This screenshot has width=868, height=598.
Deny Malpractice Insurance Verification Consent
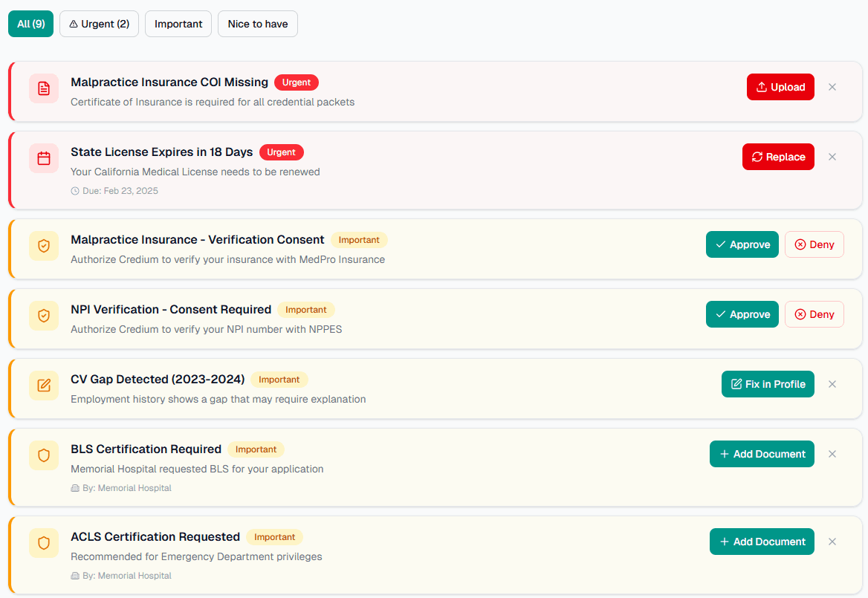pos(814,244)
